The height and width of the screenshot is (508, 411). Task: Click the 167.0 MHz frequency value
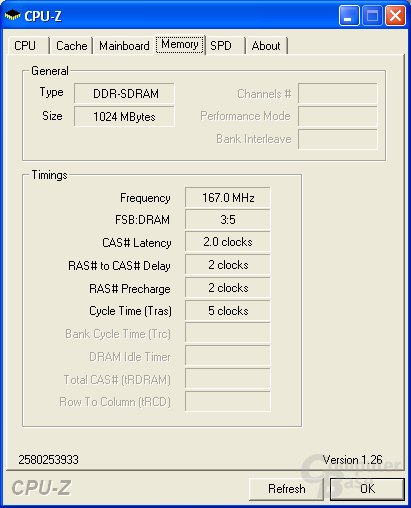(x=228, y=198)
